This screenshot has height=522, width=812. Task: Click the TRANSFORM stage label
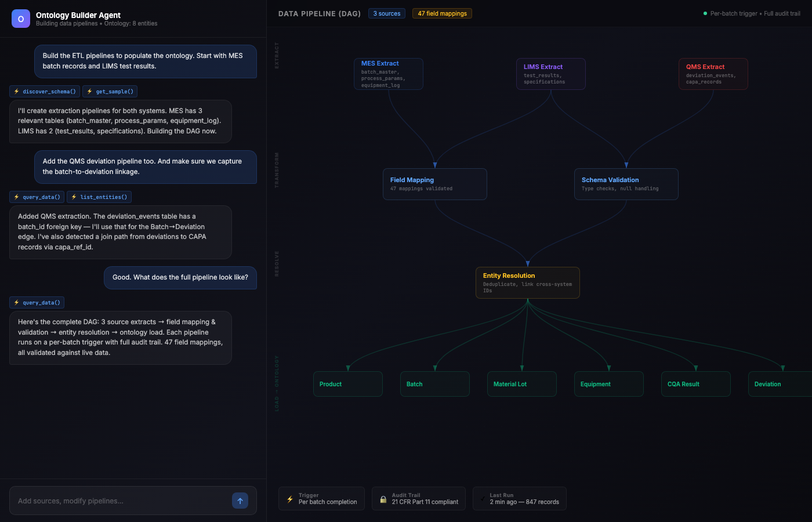277,170
